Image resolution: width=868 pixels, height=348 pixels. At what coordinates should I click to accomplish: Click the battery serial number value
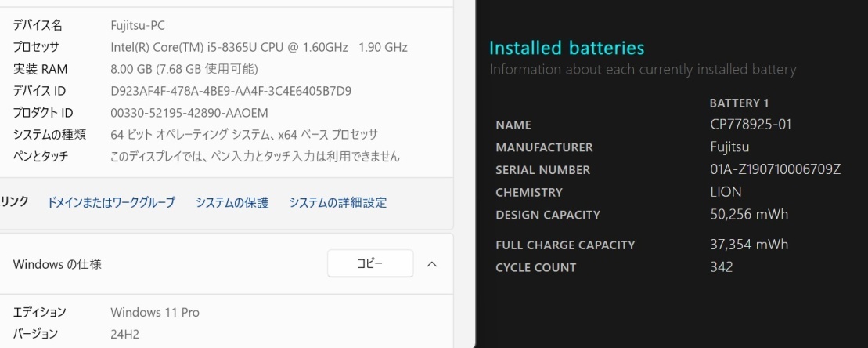coord(775,169)
